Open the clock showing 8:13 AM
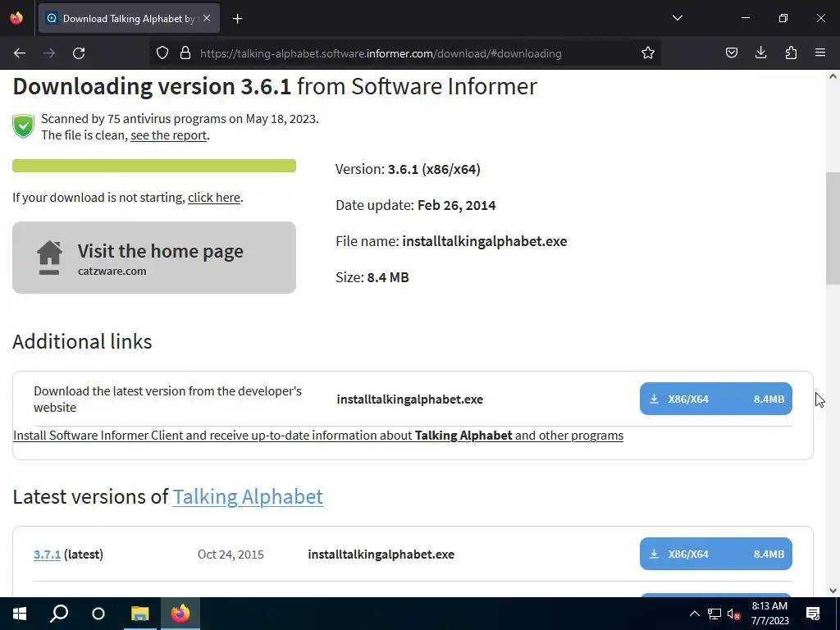The width and height of the screenshot is (840, 630). [769, 614]
